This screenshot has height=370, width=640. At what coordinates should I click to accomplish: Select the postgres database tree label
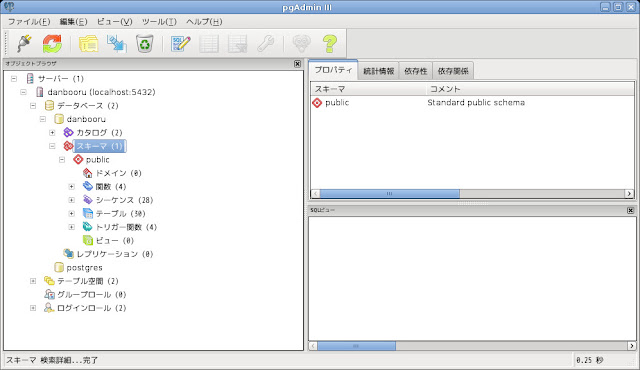point(84,268)
